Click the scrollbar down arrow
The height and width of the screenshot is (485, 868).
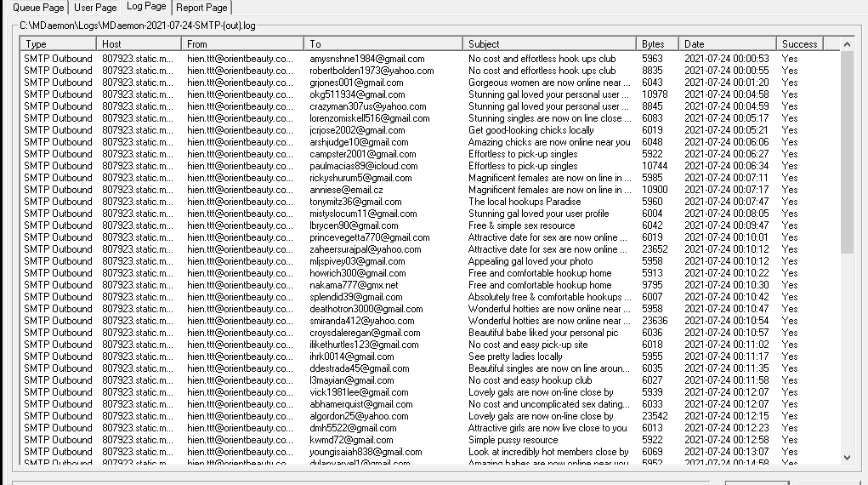847,457
